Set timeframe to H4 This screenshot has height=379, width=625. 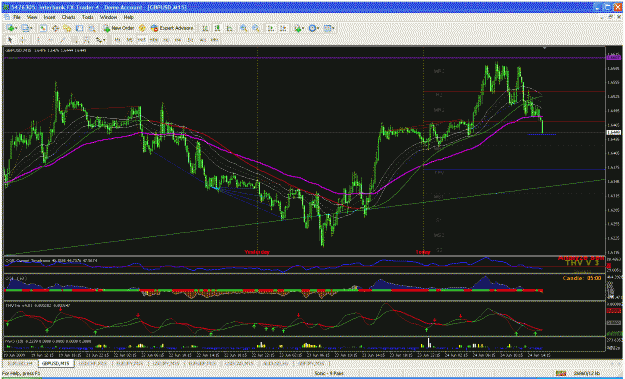pos(178,40)
